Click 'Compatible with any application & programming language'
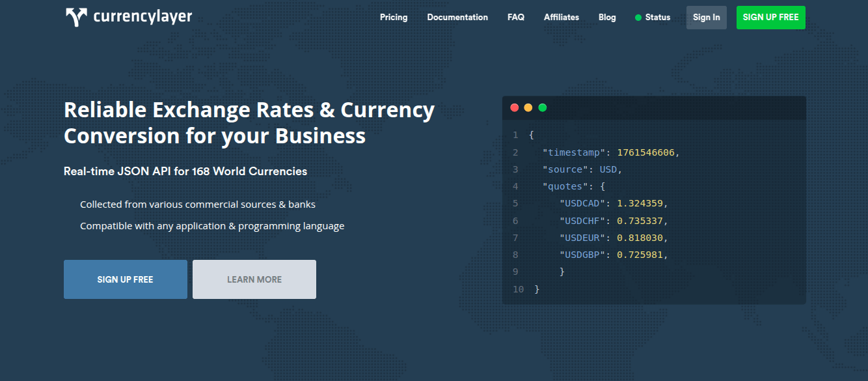Viewport: 868px width, 381px height. pos(212,226)
